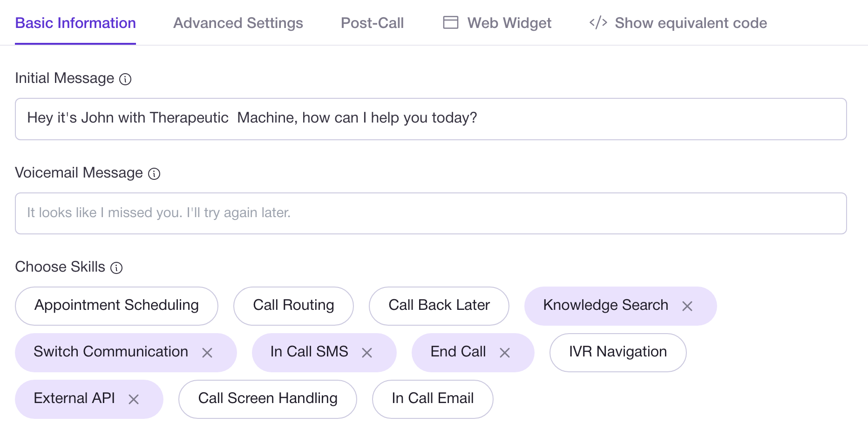Click the info icon beside Voicemail Message

click(x=155, y=173)
